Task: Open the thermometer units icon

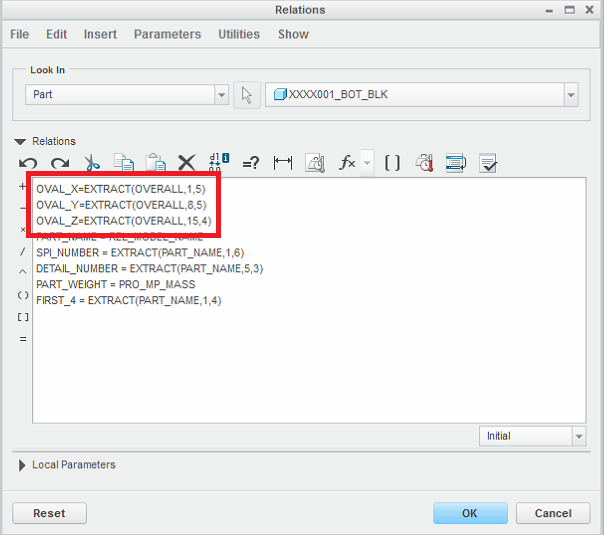Action: pyautogui.click(x=424, y=163)
